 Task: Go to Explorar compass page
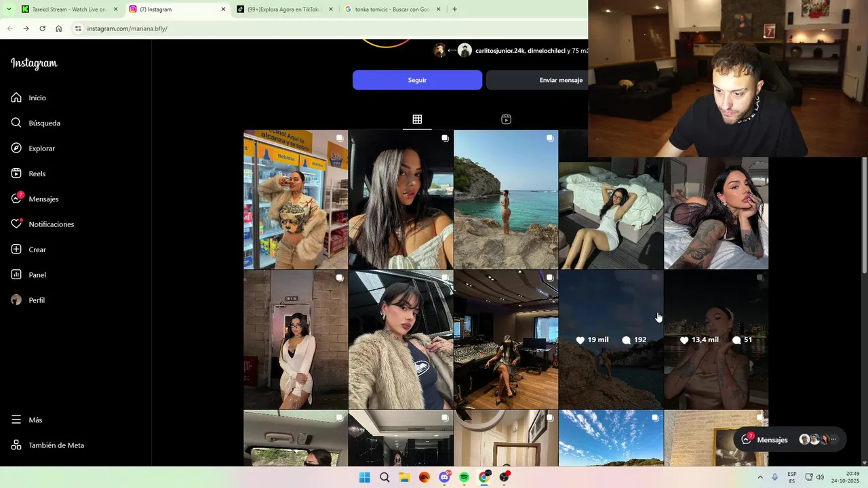coord(33,148)
